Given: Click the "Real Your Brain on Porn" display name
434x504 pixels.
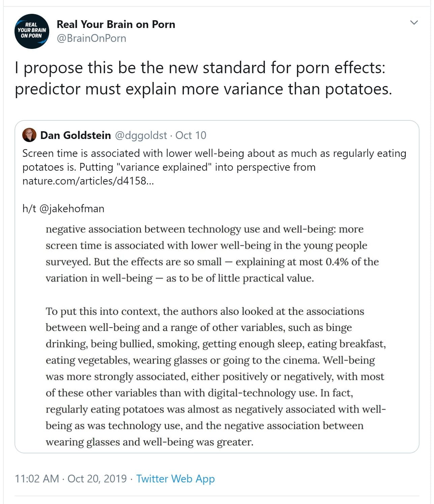Looking at the screenshot, I should click(116, 24).
